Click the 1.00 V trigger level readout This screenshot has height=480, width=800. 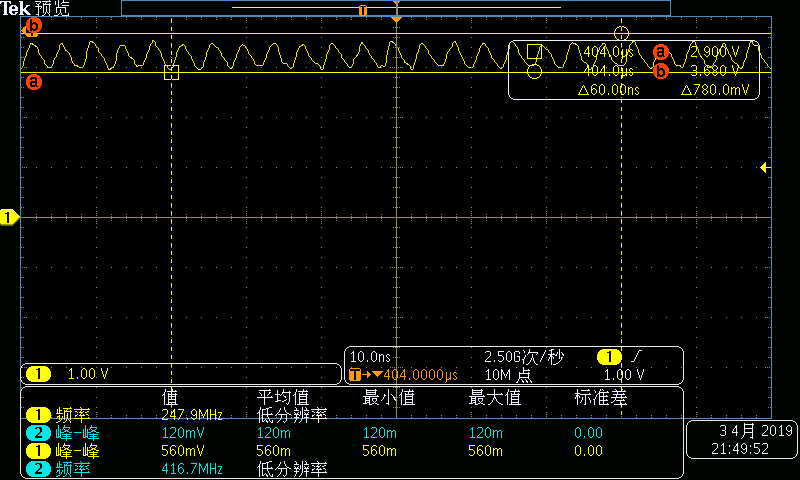point(624,375)
